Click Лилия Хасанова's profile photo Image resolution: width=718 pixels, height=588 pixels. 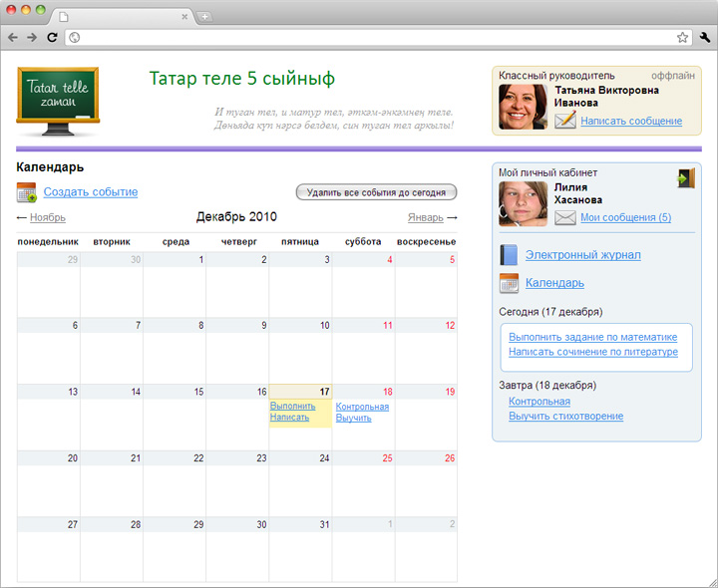[x=523, y=203]
